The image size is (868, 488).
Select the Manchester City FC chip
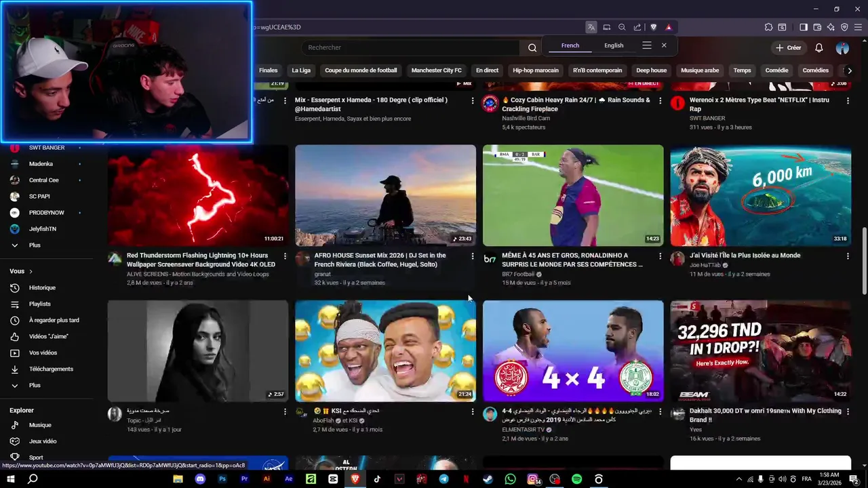(437, 70)
